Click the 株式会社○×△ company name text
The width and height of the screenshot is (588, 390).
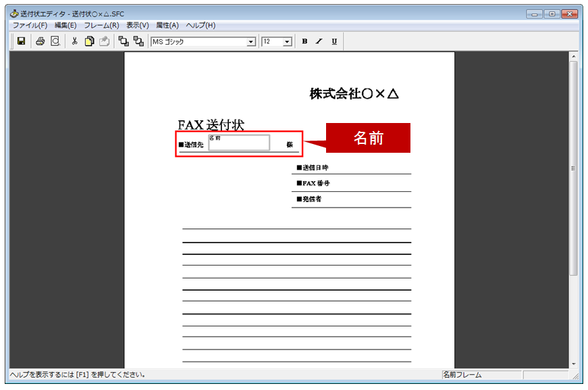click(x=354, y=93)
